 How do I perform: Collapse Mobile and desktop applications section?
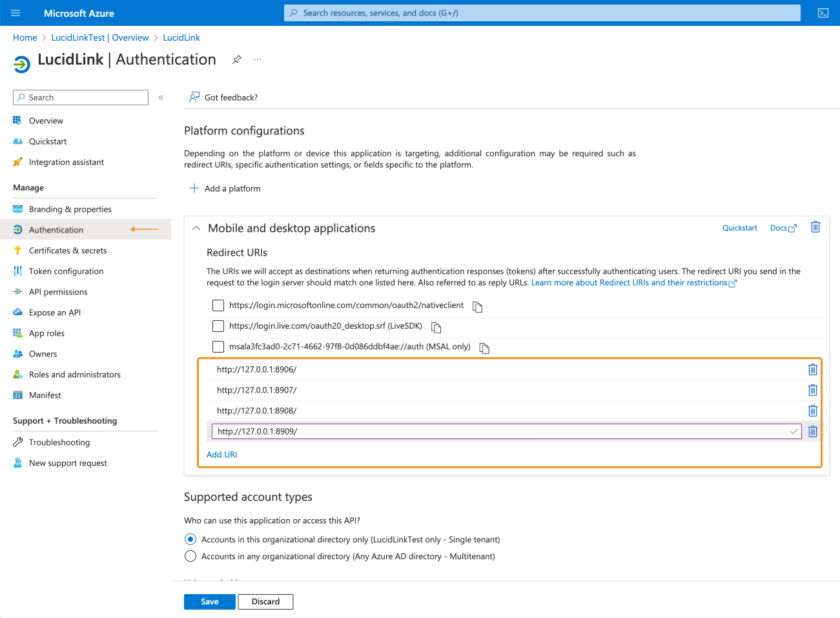196,228
